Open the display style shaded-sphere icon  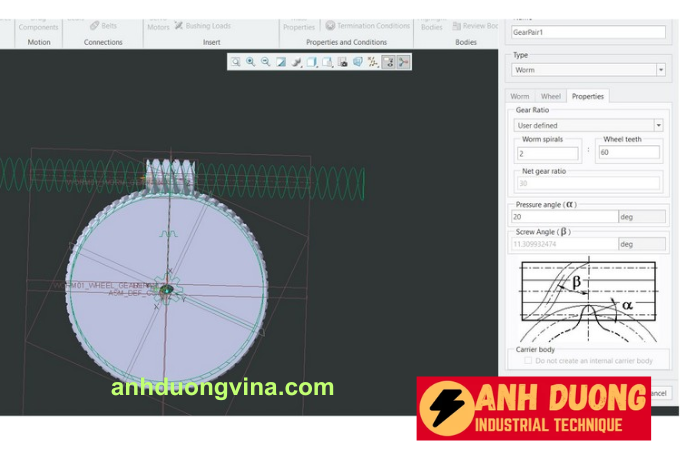click(x=296, y=62)
